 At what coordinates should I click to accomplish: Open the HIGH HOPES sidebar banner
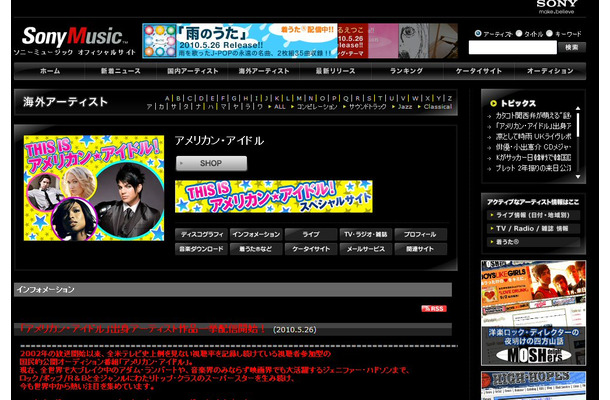click(x=533, y=386)
